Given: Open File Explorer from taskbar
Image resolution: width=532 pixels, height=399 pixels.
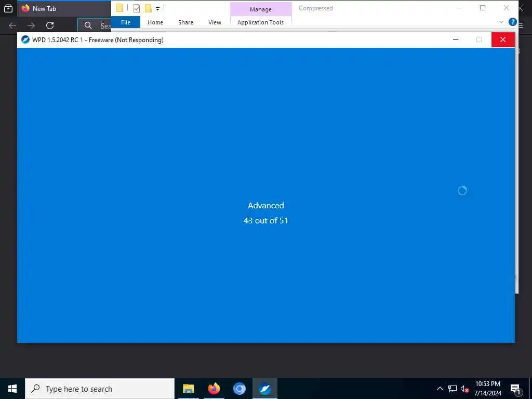Looking at the screenshot, I should tap(188, 389).
